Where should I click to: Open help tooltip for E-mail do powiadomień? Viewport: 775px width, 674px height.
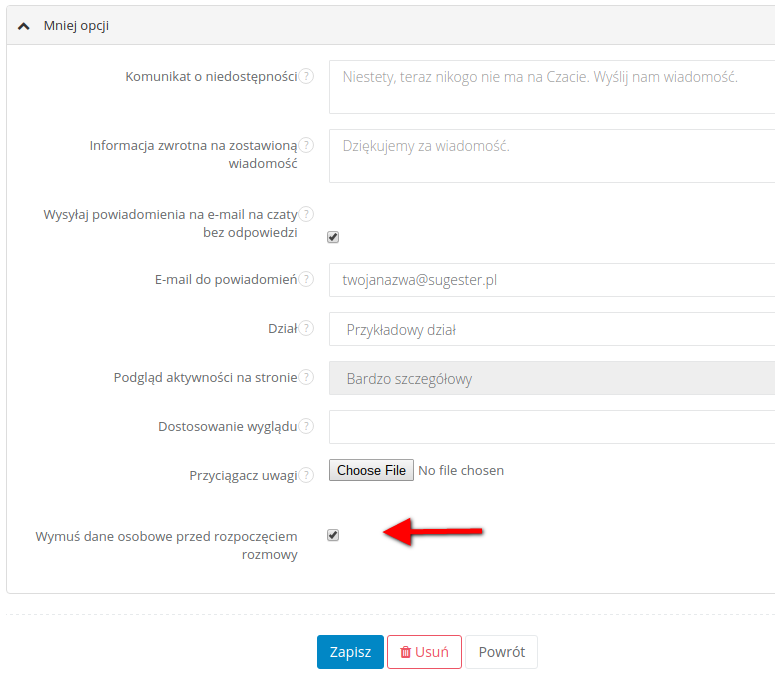pos(307,280)
